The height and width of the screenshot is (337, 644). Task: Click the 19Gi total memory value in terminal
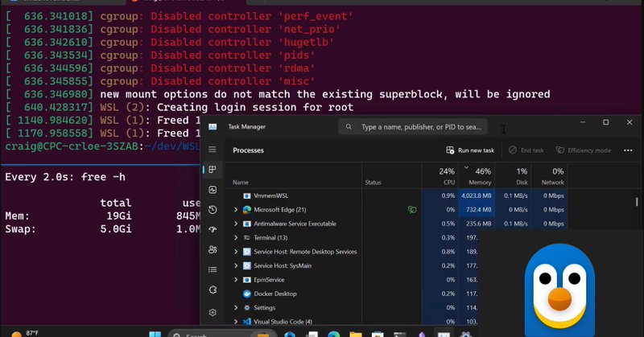[118, 216]
